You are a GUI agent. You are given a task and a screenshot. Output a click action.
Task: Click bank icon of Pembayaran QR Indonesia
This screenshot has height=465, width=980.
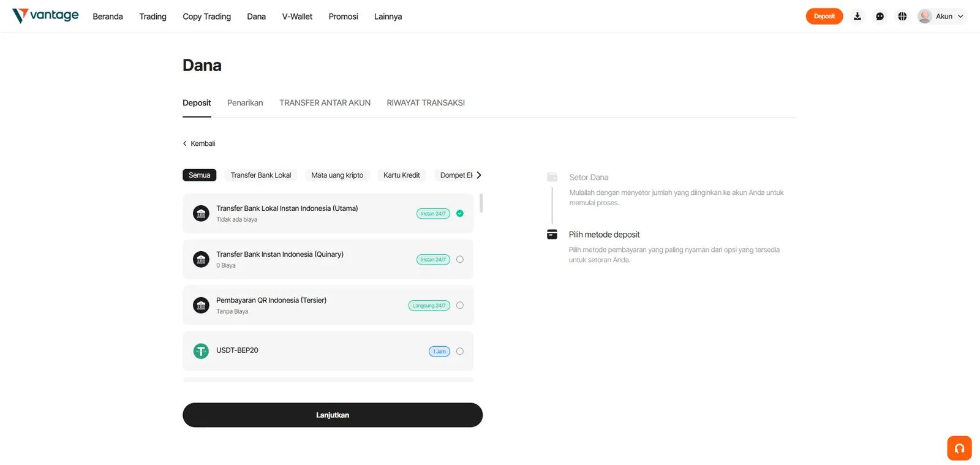pyautogui.click(x=201, y=305)
